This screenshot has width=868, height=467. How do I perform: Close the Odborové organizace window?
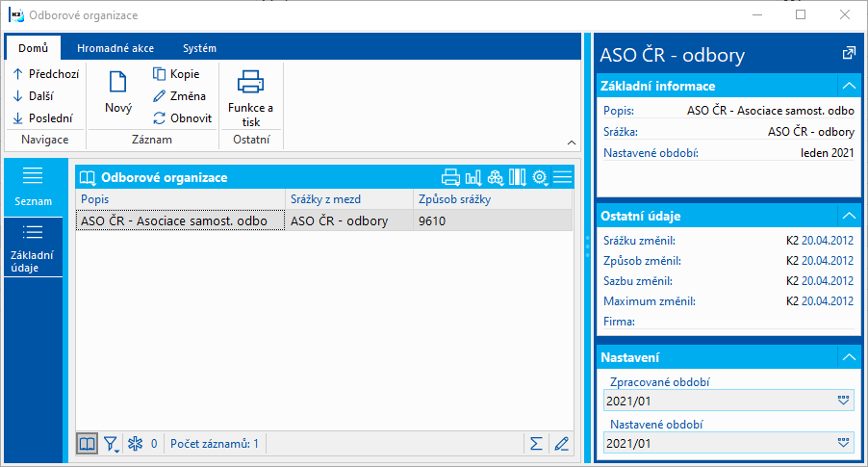click(845, 15)
